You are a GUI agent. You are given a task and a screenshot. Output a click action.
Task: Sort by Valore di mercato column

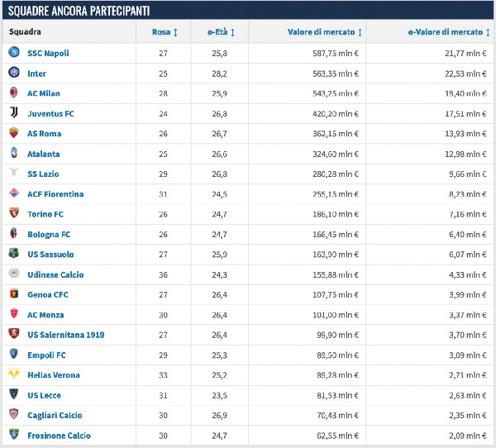[325, 32]
